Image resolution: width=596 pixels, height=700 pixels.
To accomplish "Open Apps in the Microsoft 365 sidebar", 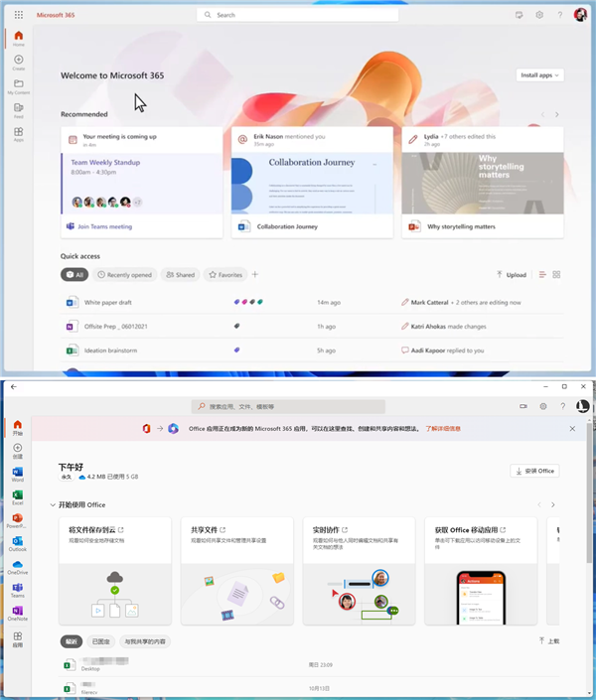I will [x=18, y=134].
